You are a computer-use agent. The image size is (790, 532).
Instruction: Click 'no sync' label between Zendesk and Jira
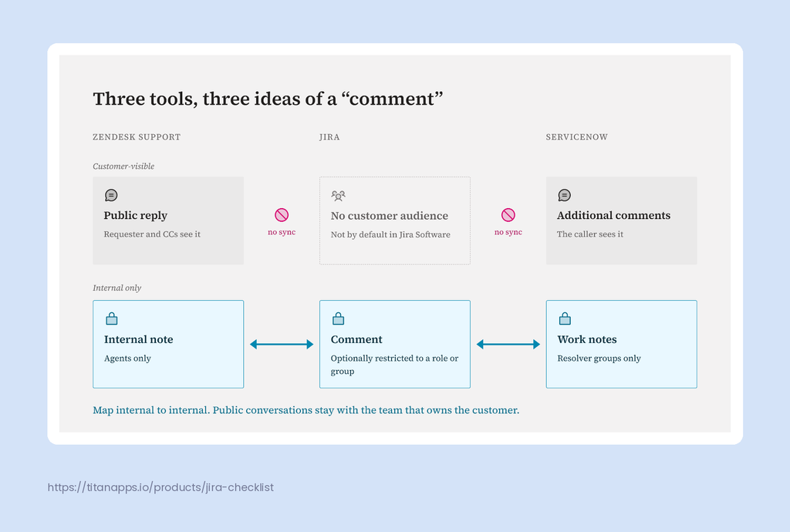click(282, 232)
